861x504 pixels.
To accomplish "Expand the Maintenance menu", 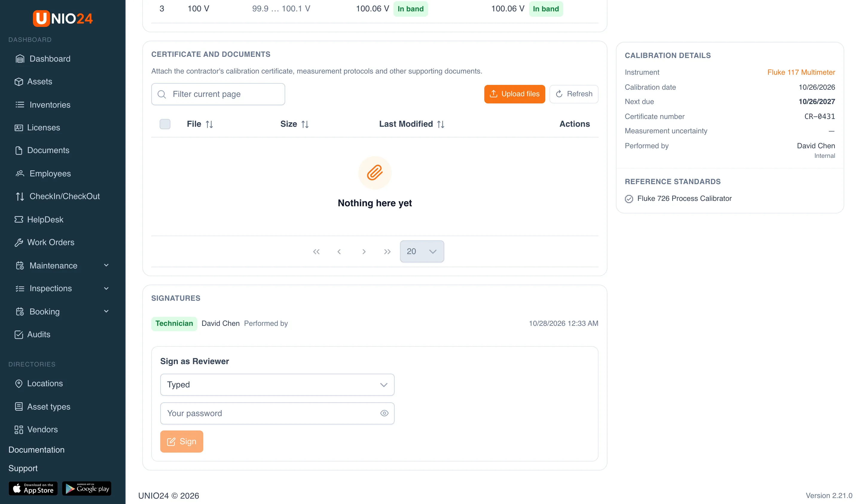I will tap(63, 265).
